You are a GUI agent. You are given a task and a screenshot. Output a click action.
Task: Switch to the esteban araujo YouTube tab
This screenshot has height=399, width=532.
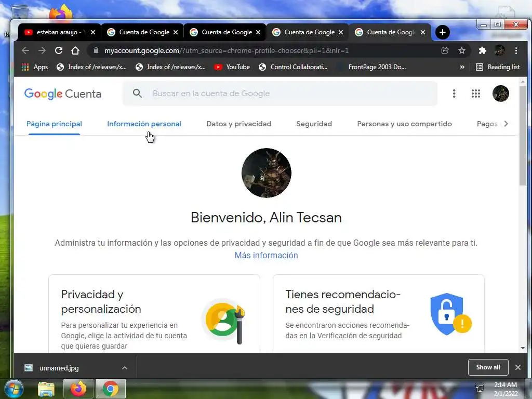pyautogui.click(x=59, y=32)
